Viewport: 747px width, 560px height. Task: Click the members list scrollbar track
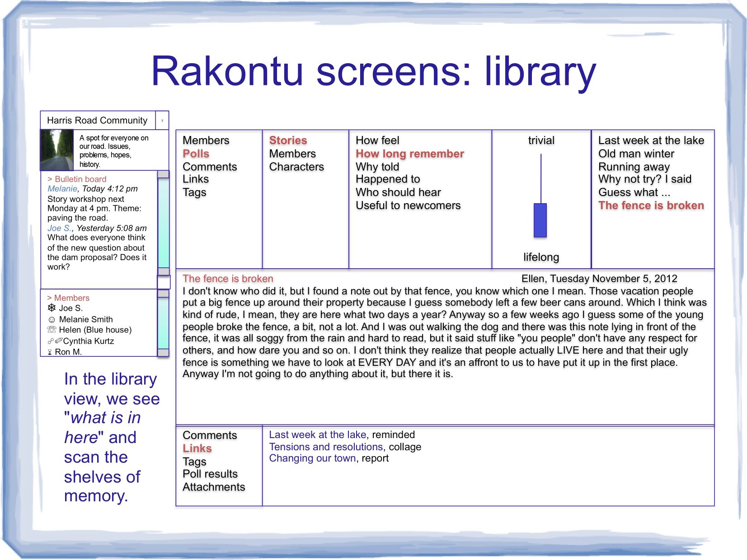pos(163,323)
